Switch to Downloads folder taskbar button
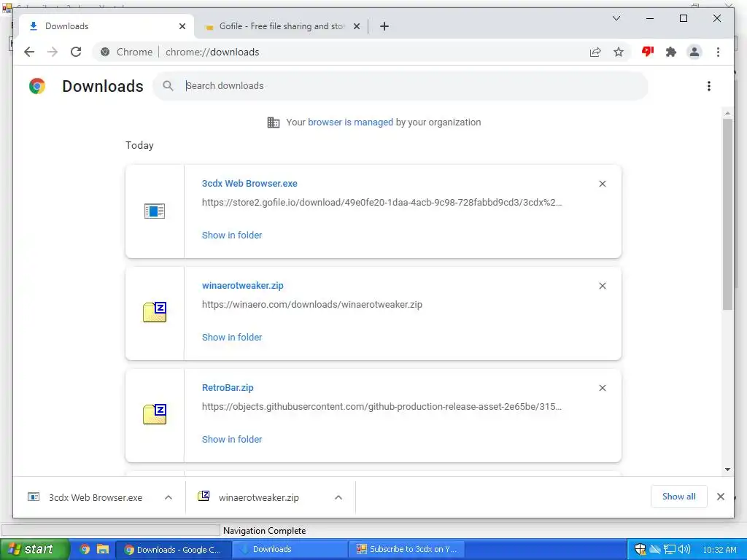The width and height of the screenshot is (747, 560). click(290, 550)
